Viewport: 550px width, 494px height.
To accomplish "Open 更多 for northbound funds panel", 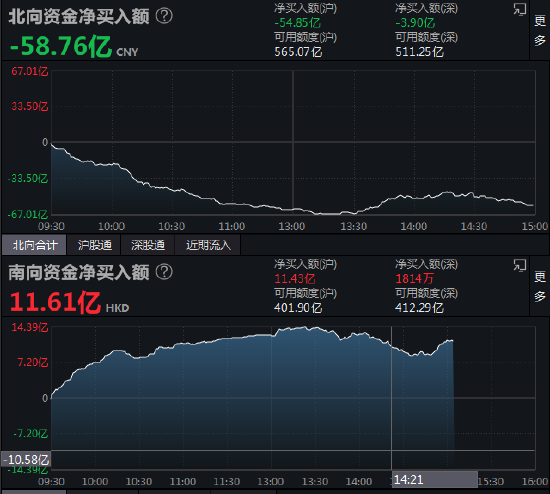I will (x=540, y=30).
